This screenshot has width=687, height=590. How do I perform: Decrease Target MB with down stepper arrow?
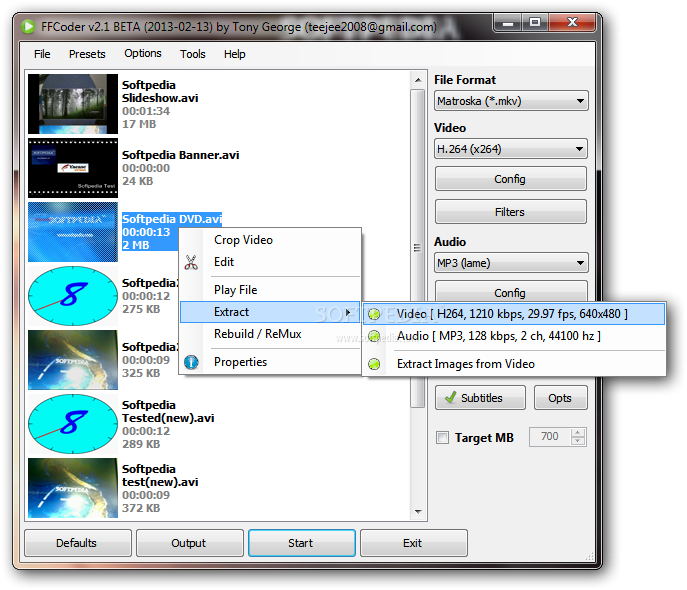578,442
